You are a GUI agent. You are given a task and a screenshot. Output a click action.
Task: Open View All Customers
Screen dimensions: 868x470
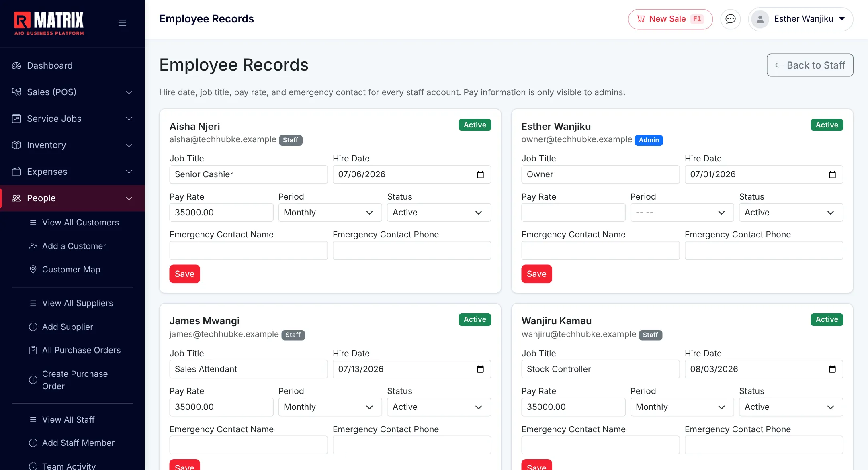tap(80, 223)
